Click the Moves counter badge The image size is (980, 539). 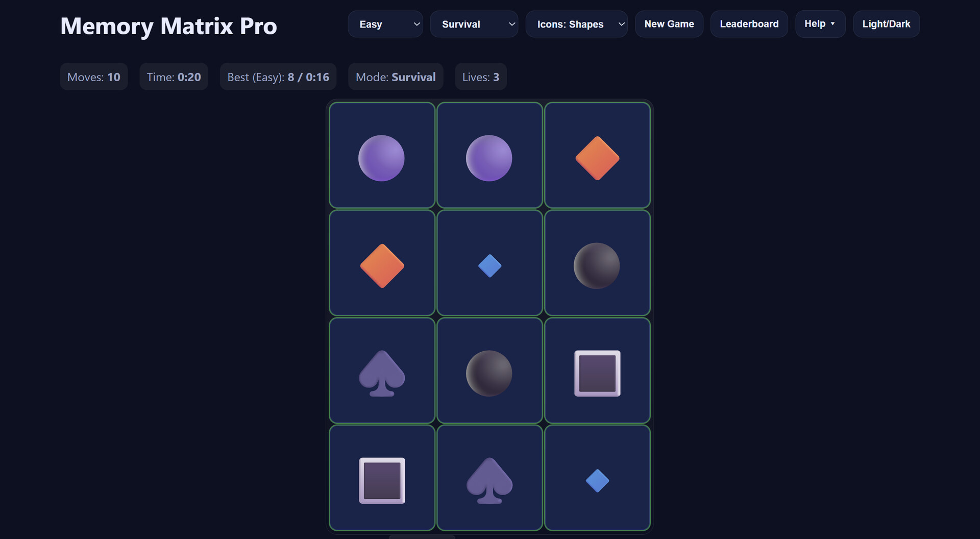click(x=93, y=77)
